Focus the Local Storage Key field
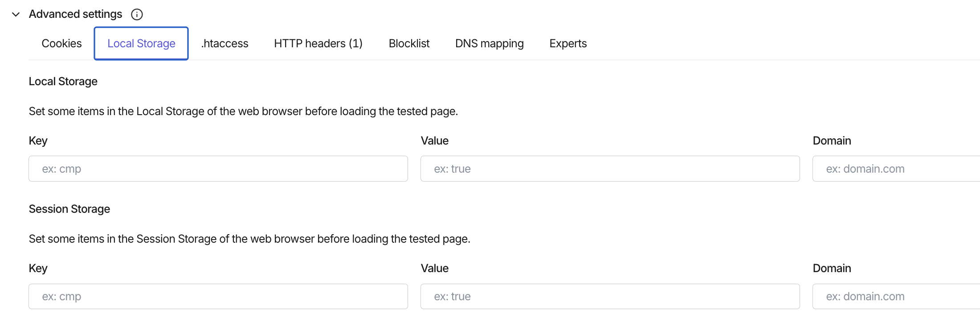Viewport: 980px width, 331px height. click(218, 169)
